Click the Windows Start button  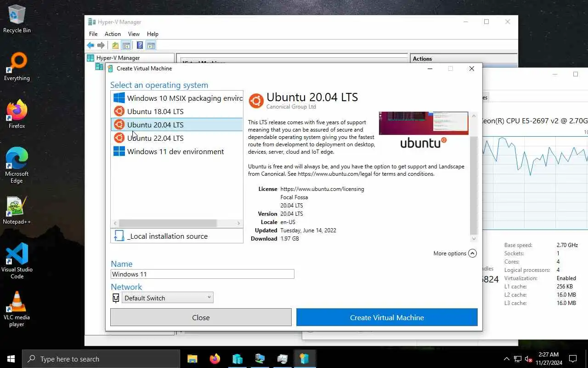point(11,359)
